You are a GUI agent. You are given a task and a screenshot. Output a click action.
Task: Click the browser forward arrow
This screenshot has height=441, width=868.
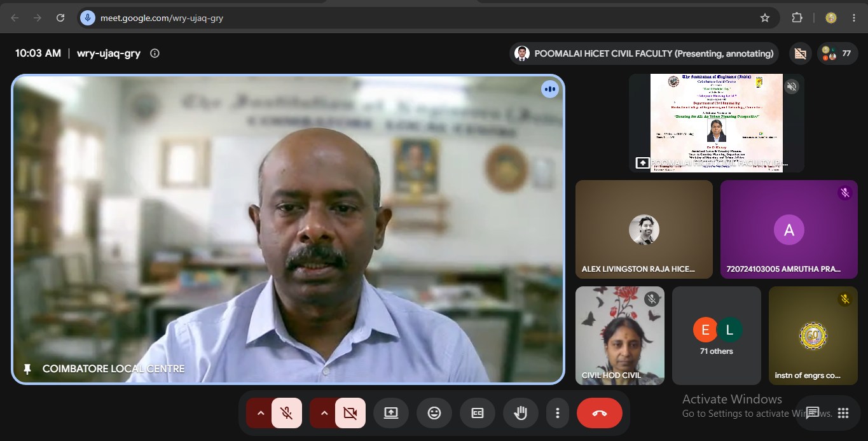click(38, 18)
